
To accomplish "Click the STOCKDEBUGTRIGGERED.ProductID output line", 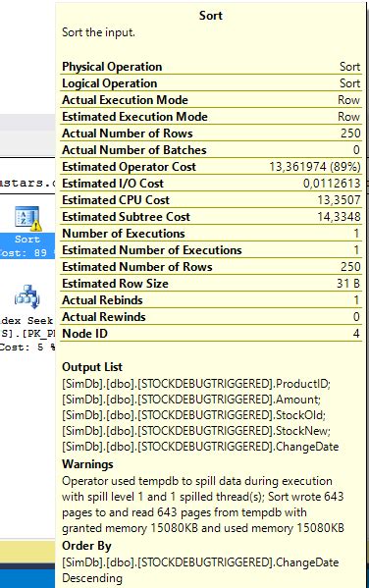I will (196, 384).
